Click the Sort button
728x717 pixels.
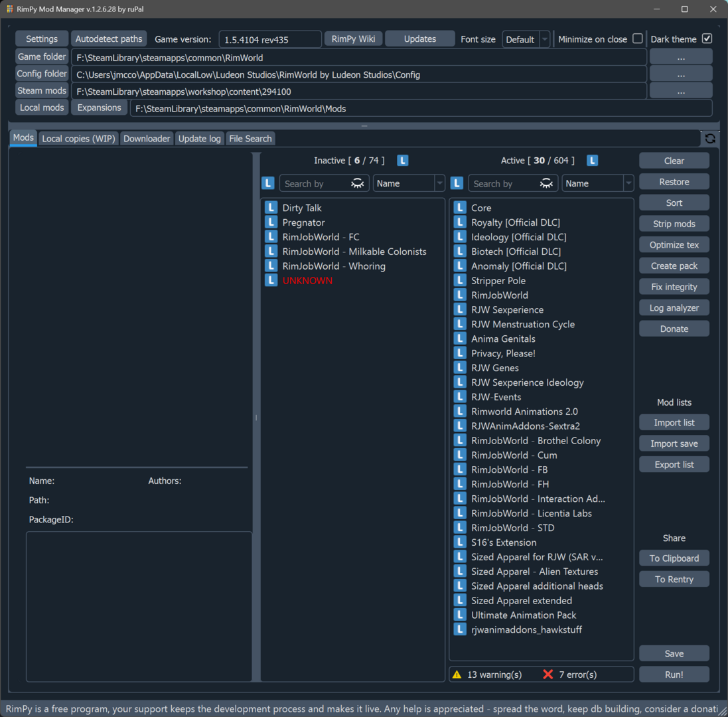tap(674, 202)
